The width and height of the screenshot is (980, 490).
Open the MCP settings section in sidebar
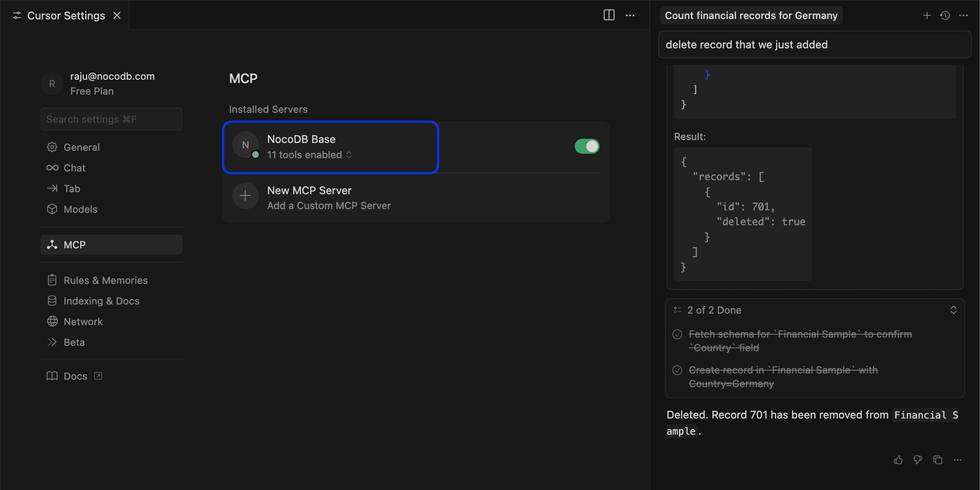pyautogui.click(x=74, y=244)
